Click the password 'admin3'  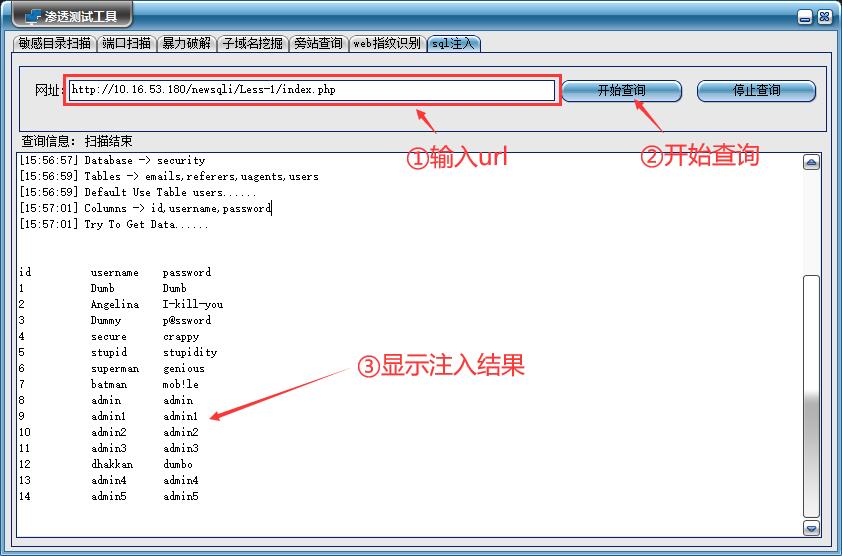click(x=180, y=448)
